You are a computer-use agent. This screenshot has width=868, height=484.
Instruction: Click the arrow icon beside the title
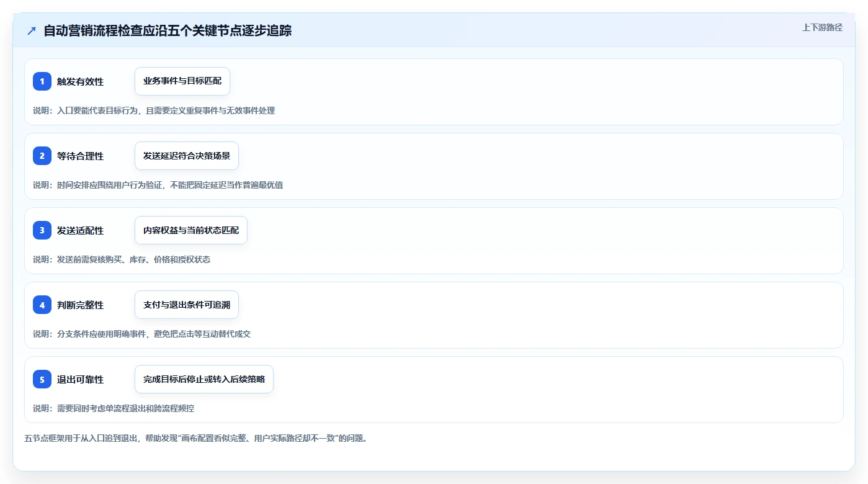(32, 31)
